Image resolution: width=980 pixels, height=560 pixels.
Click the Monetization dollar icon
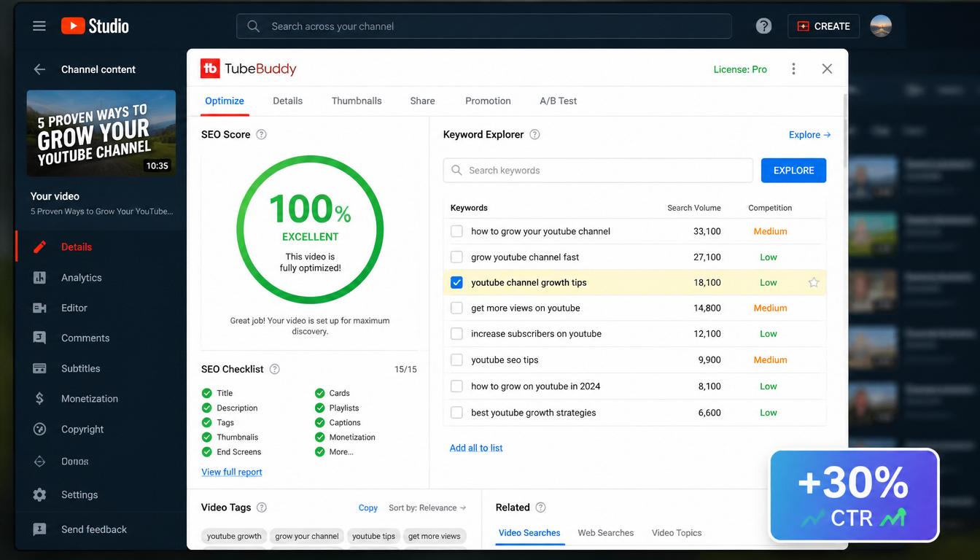point(40,398)
